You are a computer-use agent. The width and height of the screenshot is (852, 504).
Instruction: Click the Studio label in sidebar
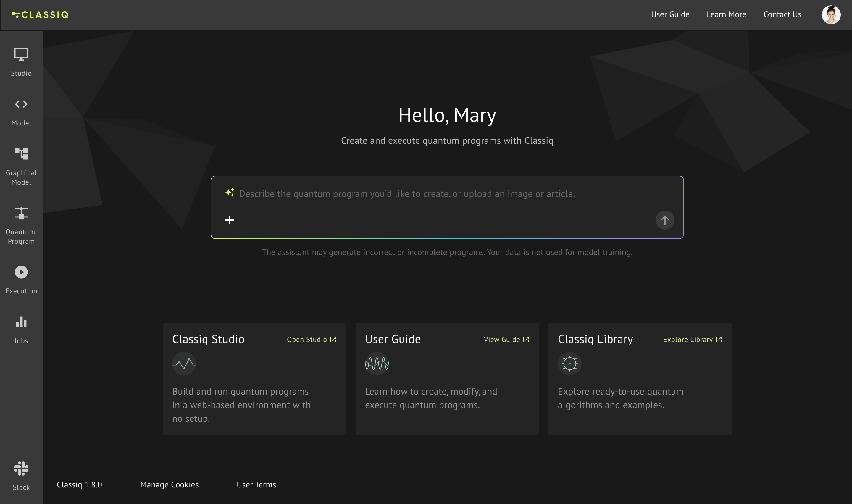(x=21, y=73)
